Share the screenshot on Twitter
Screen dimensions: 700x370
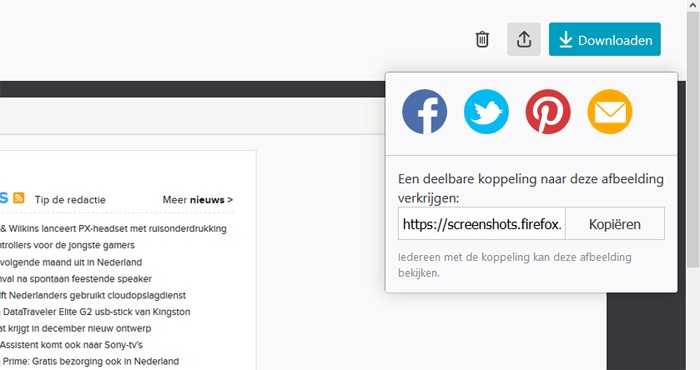click(x=486, y=112)
